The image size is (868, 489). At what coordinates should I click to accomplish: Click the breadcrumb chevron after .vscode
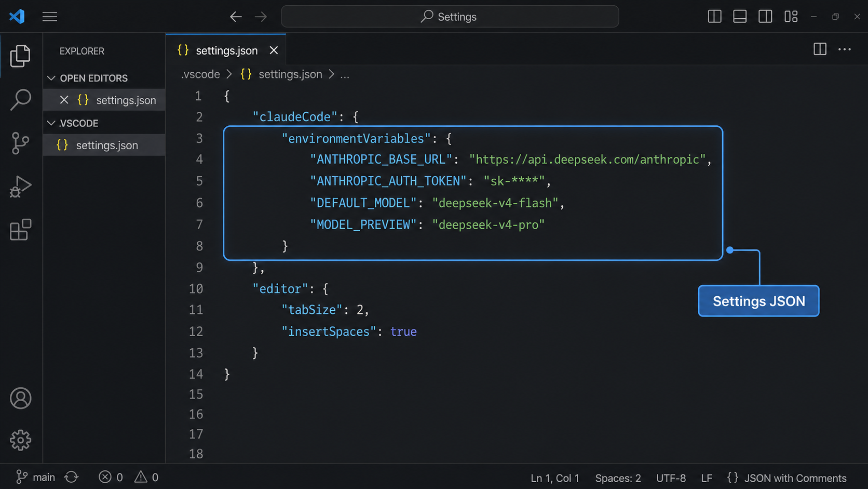pos(229,74)
